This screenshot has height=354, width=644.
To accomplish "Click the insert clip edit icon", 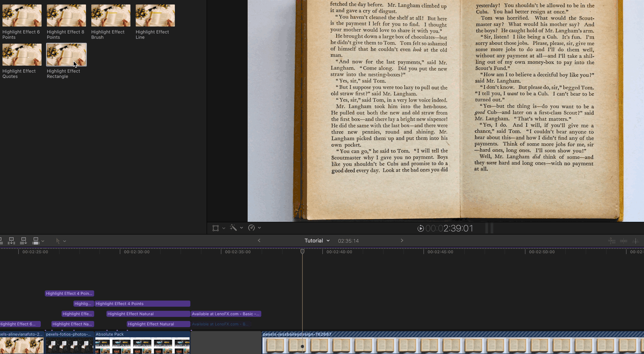I will tap(11, 241).
